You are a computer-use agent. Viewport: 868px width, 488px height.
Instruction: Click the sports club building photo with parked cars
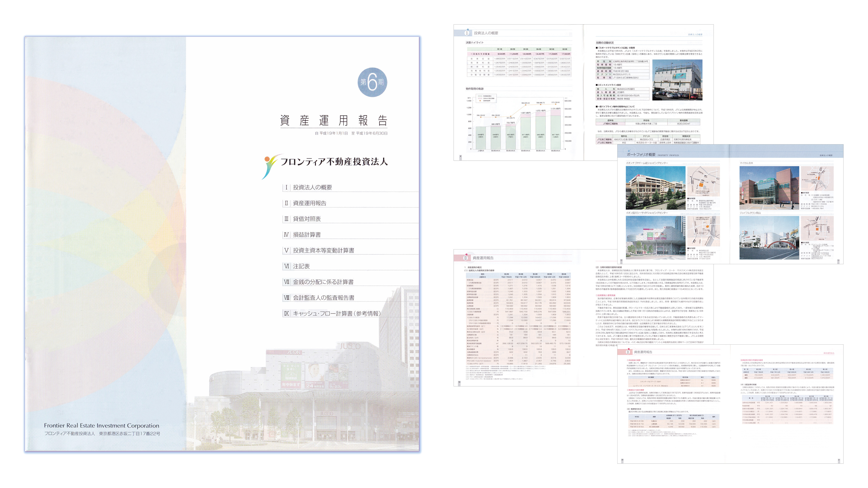[677, 80]
